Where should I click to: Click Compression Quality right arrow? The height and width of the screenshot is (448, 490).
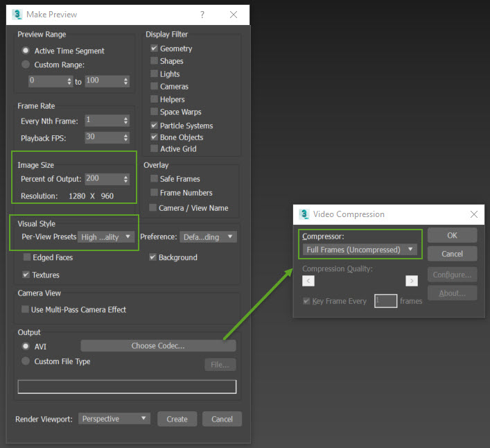412,281
